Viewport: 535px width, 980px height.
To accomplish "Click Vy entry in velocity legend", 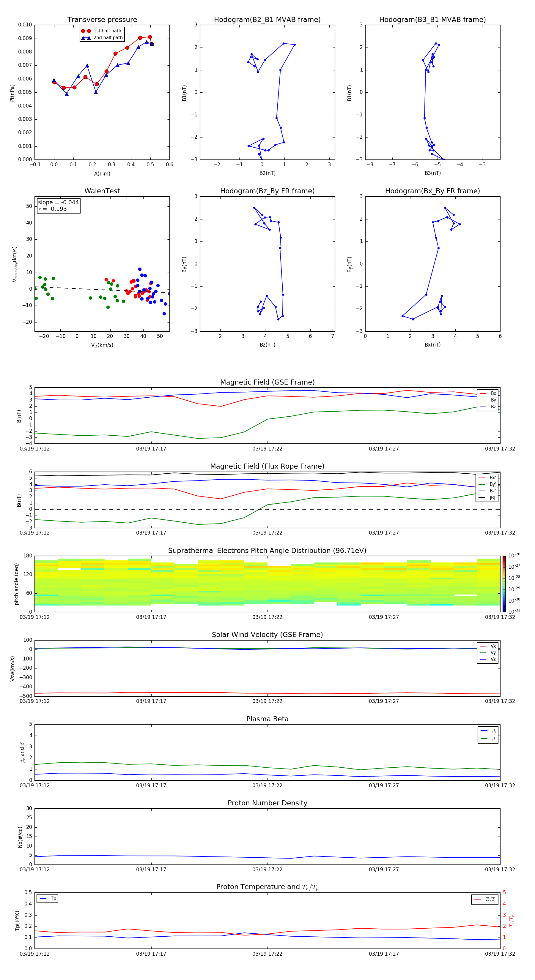I will point(488,653).
